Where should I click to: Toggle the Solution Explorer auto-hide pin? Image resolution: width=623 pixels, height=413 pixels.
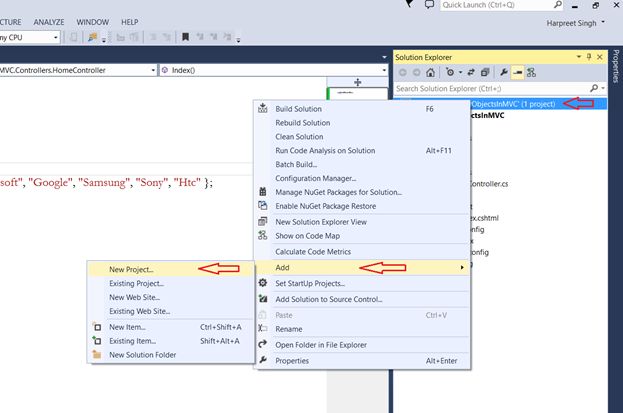589,57
